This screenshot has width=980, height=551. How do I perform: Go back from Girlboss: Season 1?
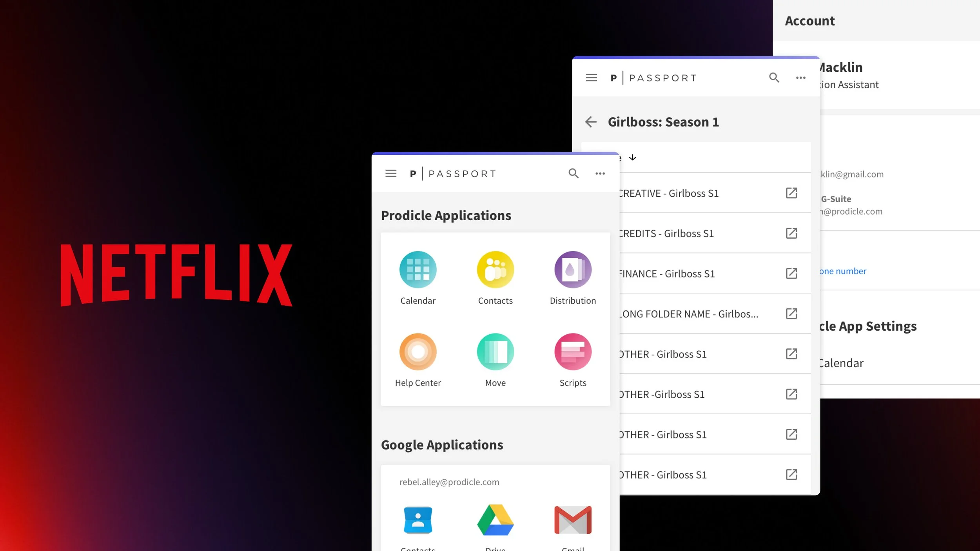(x=591, y=122)
